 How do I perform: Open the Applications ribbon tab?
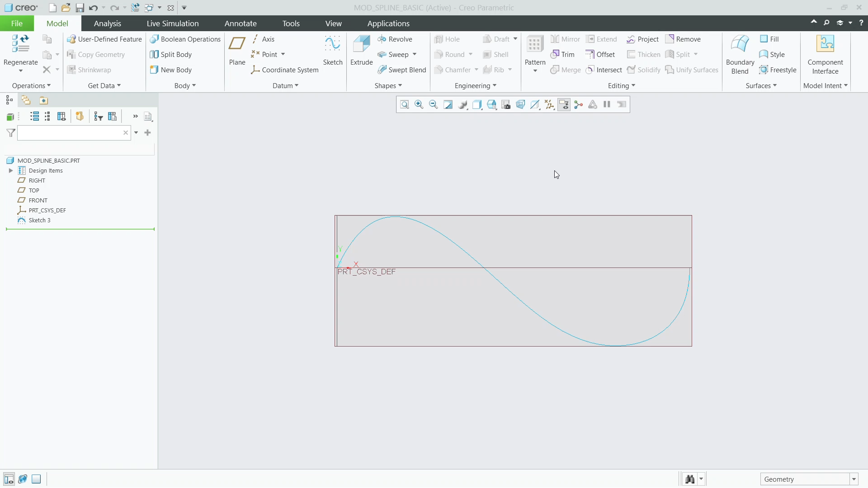pos(388,23)
